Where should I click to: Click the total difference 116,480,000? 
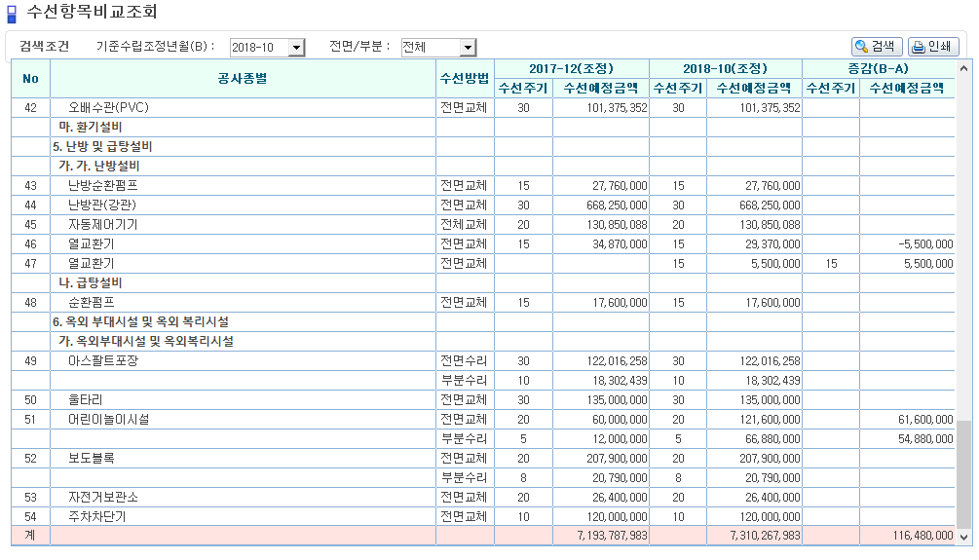(x=923, y=536)
